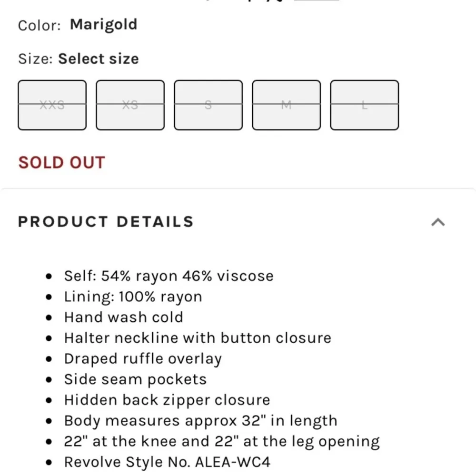Select the XS size box
This screenshot has height=476, width=476.
[x=130, y=105]
